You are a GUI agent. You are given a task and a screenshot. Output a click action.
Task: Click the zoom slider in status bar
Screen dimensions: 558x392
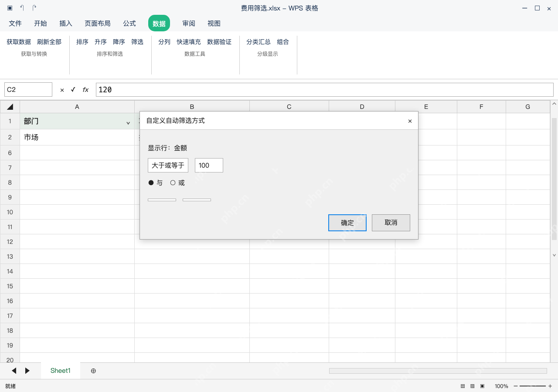(x=533, y=386)
